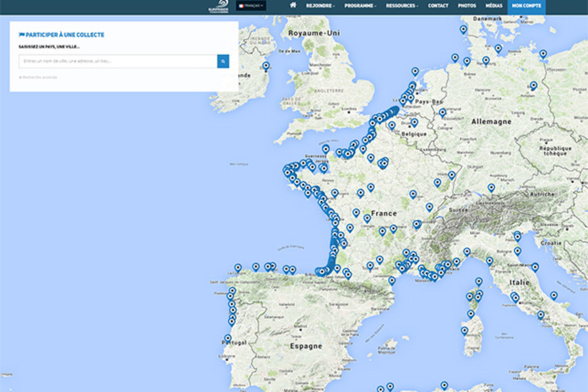The width and height of the screenshot is (588, 392).
Task: Click the Mon Compte button
Action: pyautogui.click(x=526, y=6)
